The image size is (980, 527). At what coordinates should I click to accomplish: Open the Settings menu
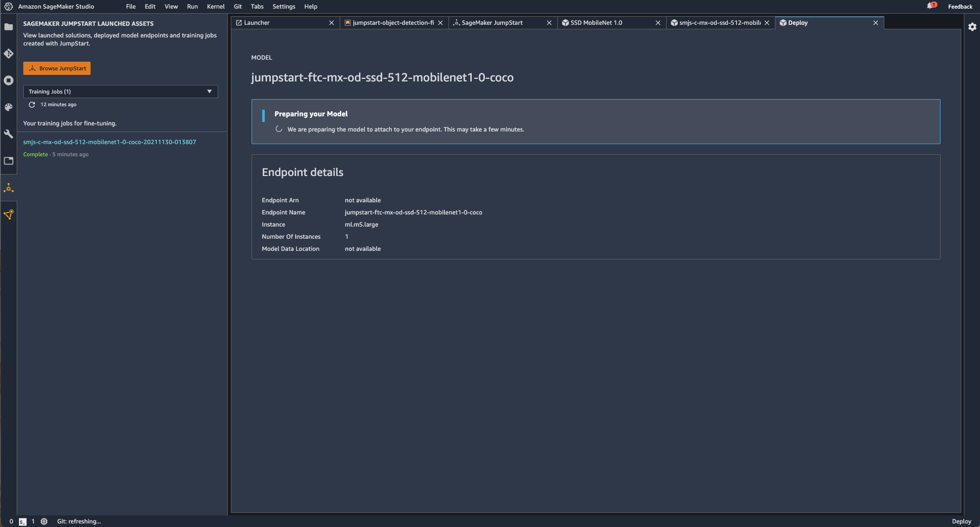(283, 7)
